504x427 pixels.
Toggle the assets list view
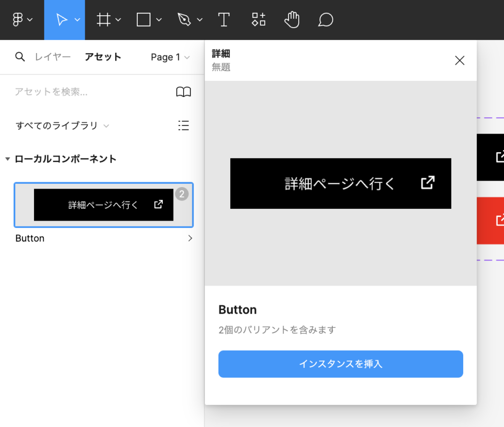point(184,126)
